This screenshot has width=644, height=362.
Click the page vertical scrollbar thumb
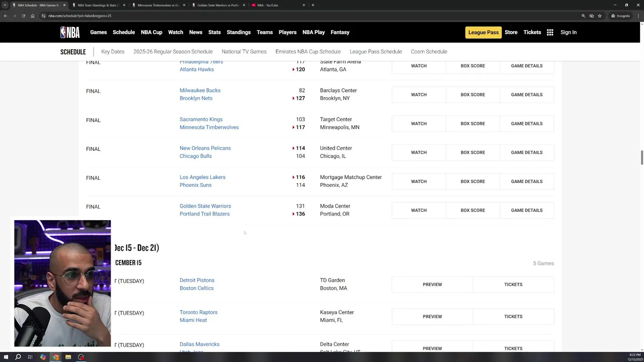641,157
